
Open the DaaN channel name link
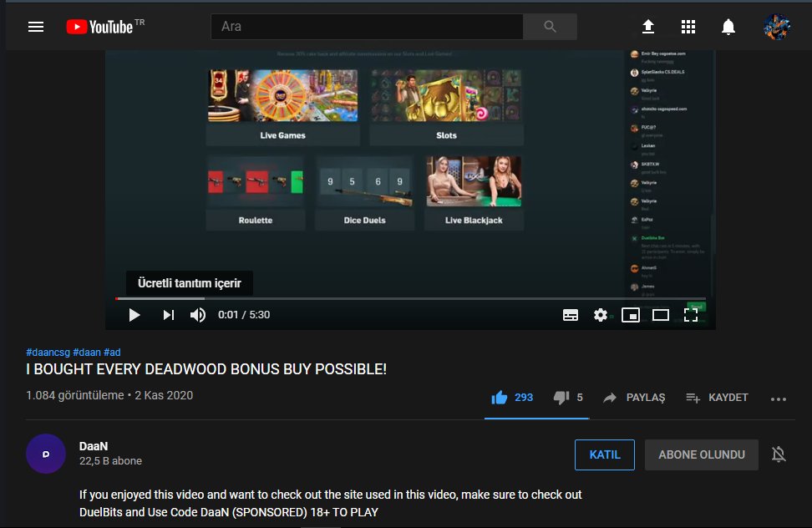point(94,446)
